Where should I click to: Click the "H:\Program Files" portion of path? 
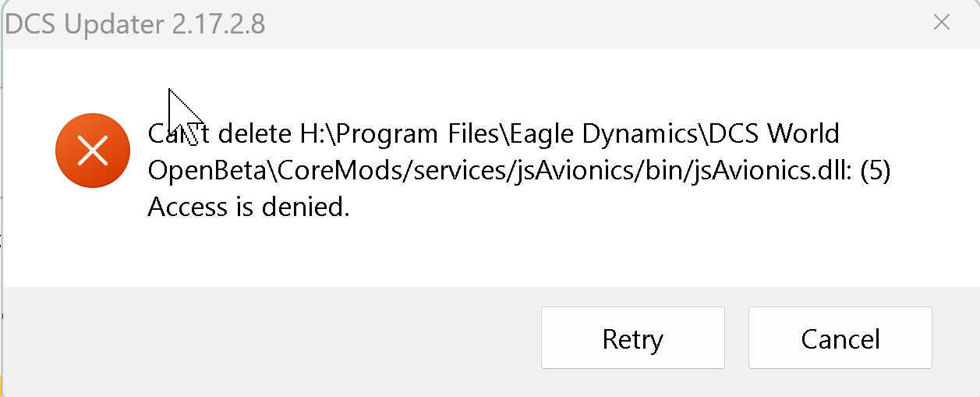coord(400,134)
